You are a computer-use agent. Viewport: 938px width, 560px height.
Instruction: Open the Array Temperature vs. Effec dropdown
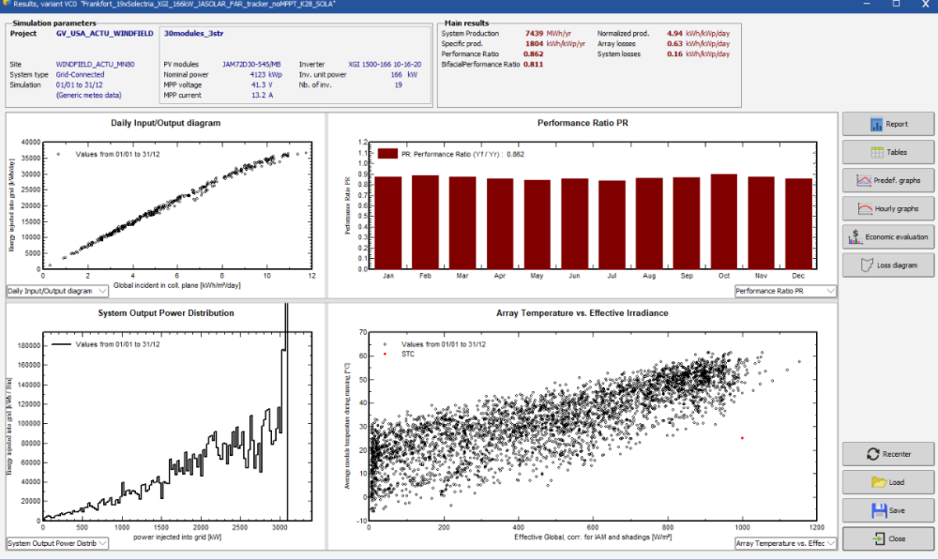(x=830, y=543)
